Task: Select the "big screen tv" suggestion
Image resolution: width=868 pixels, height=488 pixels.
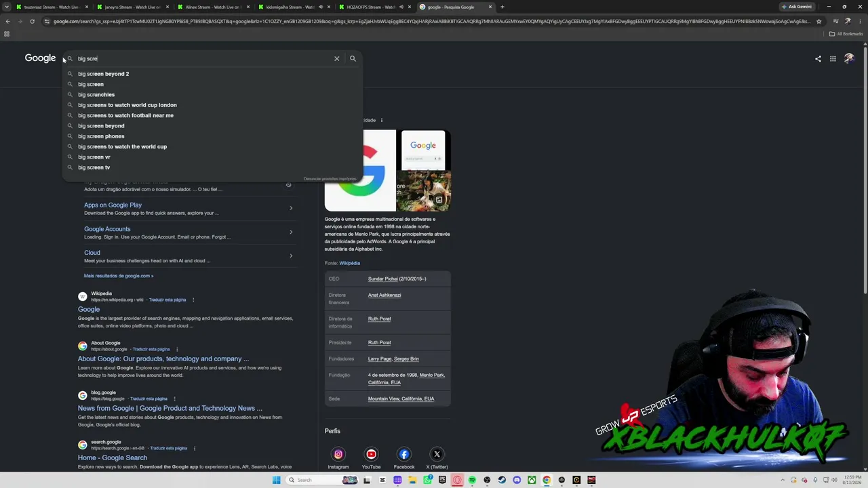Action: pos(94,167)
